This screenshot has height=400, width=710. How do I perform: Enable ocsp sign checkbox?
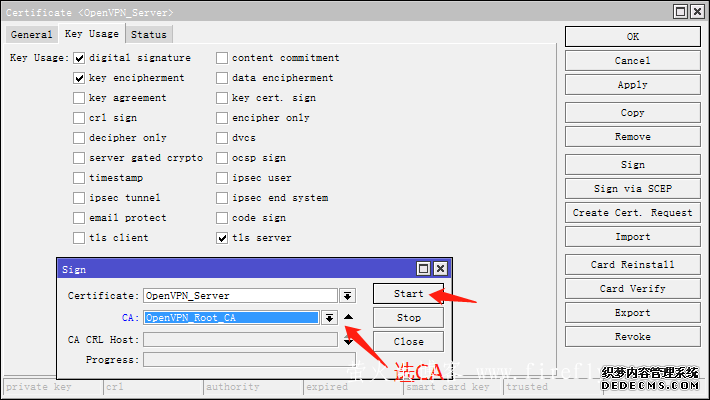(x=222, y=158)
